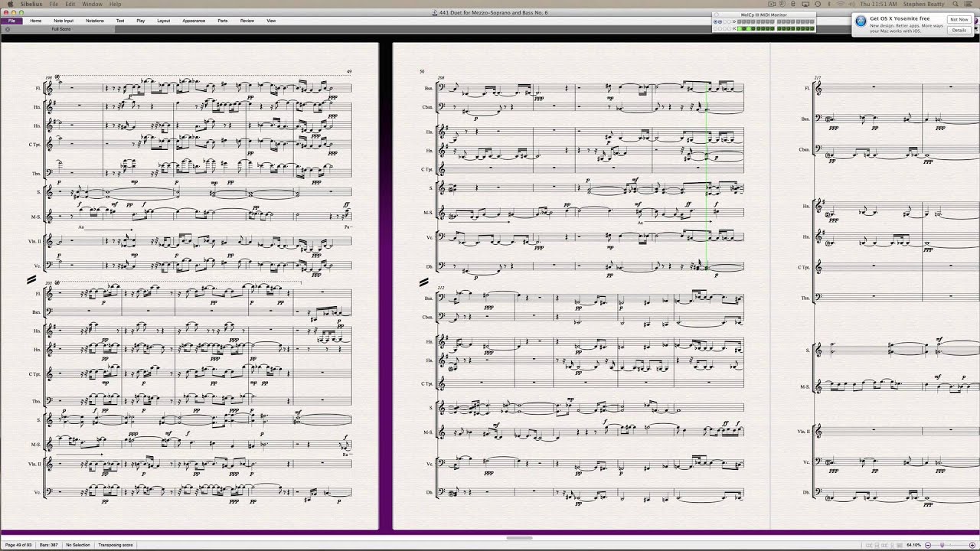Click the facetime camera menu bar icon

[x=773, y=4]
